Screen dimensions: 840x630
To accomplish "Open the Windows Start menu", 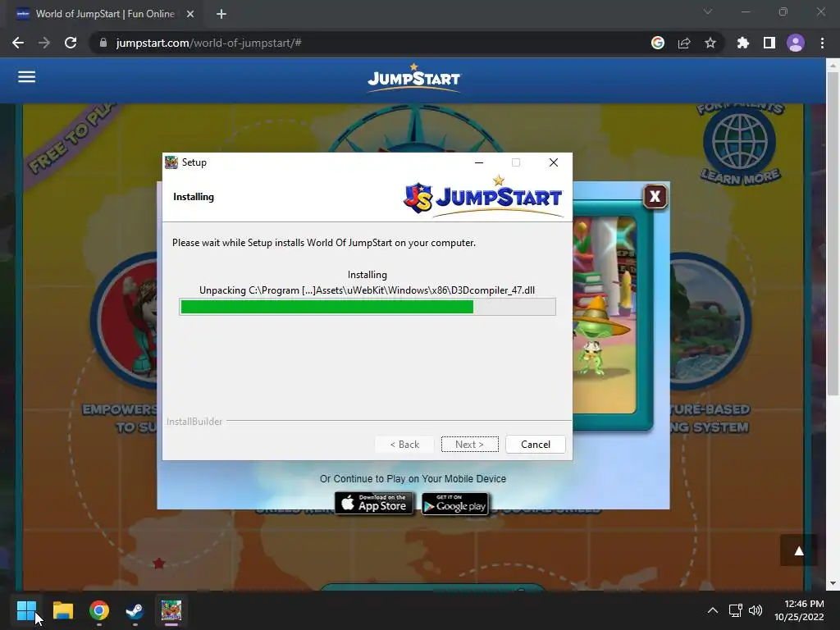I will 26,610.
